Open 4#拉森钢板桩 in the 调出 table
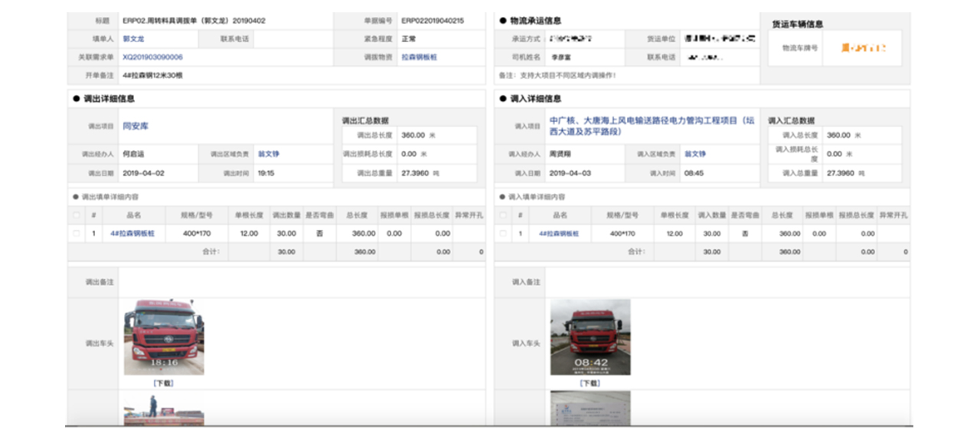Screen dimensions: 980x443 coord(132,234)
